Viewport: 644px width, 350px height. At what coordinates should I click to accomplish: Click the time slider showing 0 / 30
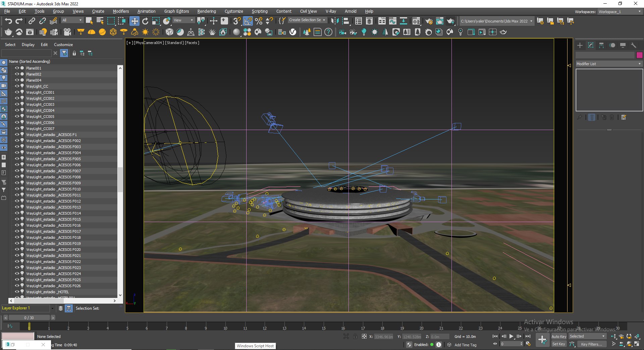(x=29, y=317)
